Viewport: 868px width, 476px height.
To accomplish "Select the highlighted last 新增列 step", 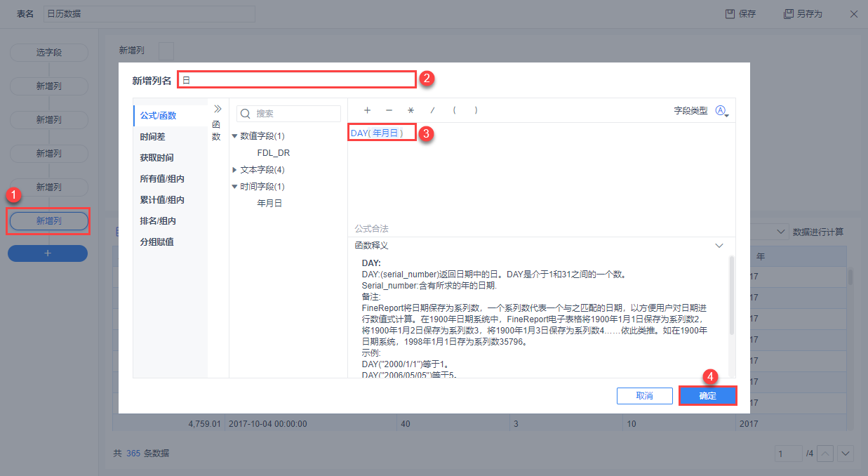I will point(48,221).
